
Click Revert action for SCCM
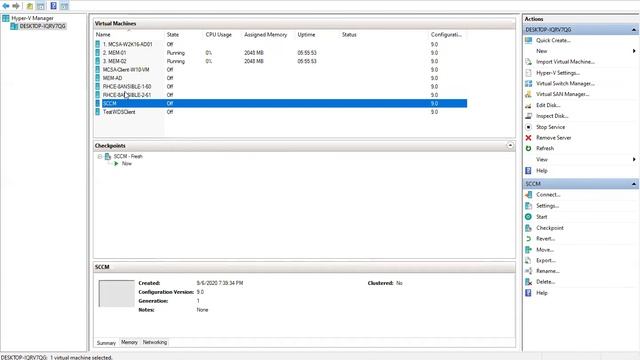pos(545,238)
